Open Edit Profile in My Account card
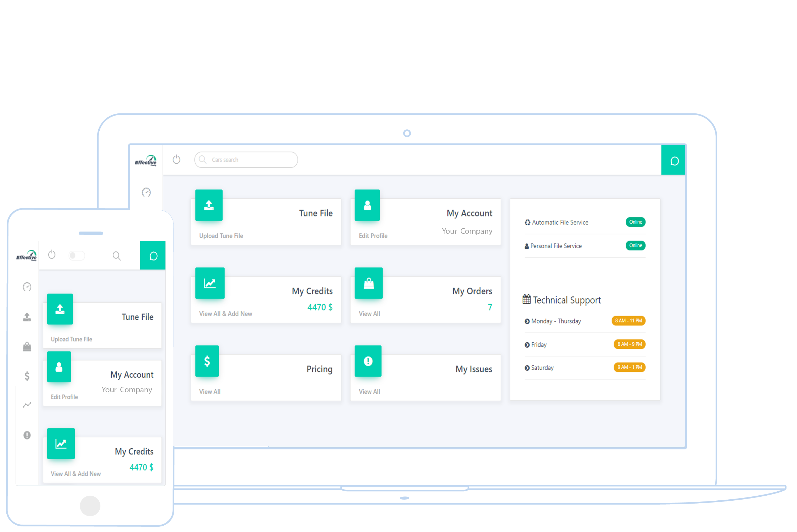 (373, 236)
